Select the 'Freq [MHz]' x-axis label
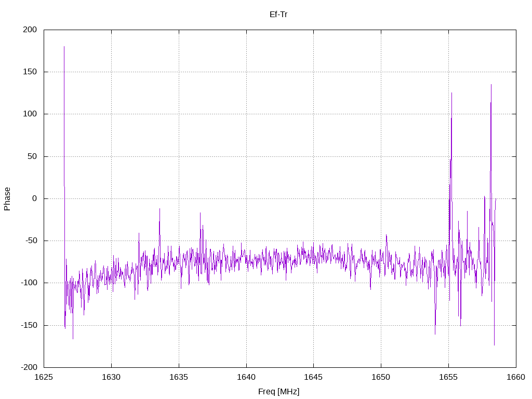The height and width of the screenshot is (399, 532). tap(279, 392)
